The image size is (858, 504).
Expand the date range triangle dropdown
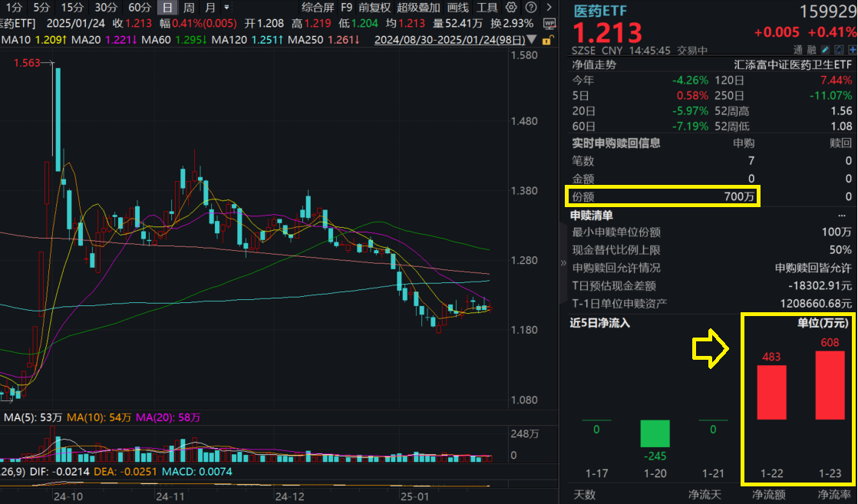[x=532, y=39]
